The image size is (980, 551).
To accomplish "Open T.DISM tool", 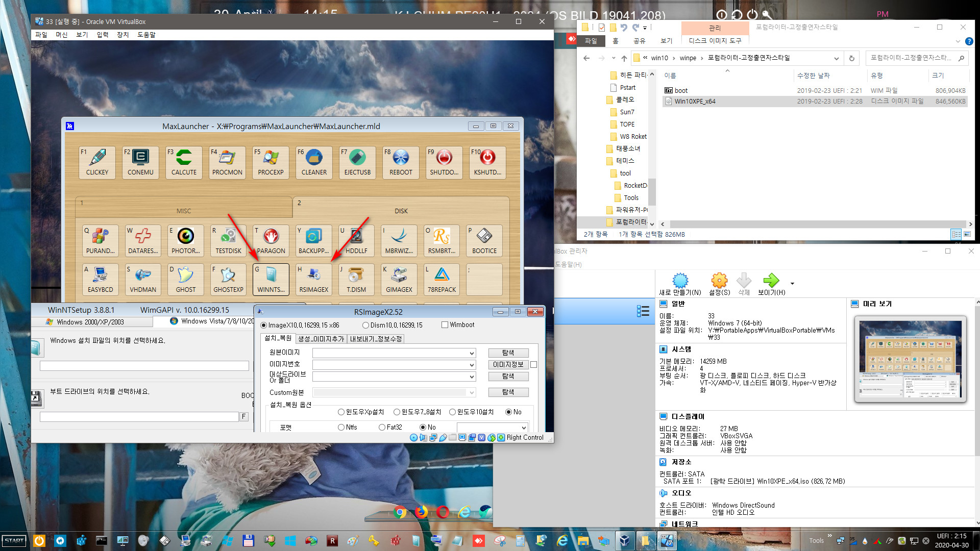I will (x=356, y=279).
